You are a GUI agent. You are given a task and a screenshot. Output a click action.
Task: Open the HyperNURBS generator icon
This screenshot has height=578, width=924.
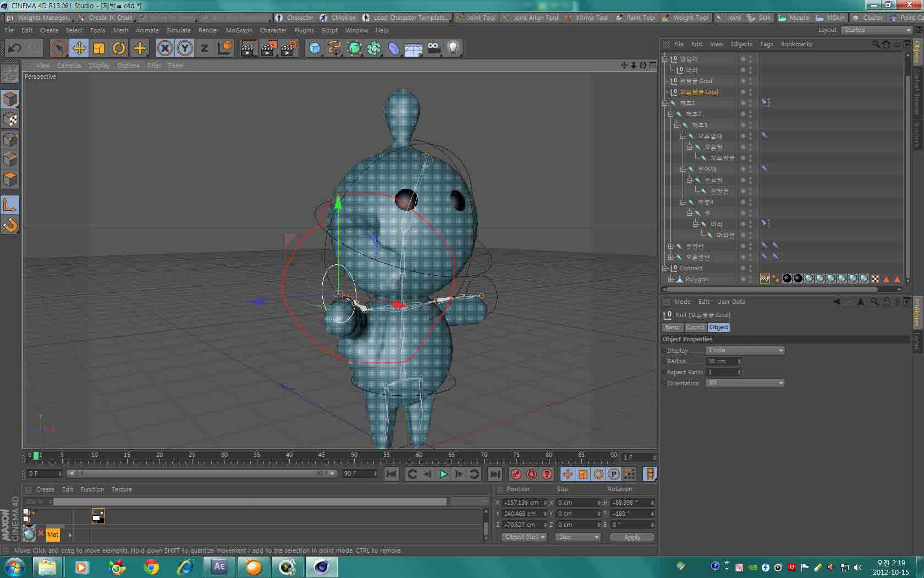point(354,48)
